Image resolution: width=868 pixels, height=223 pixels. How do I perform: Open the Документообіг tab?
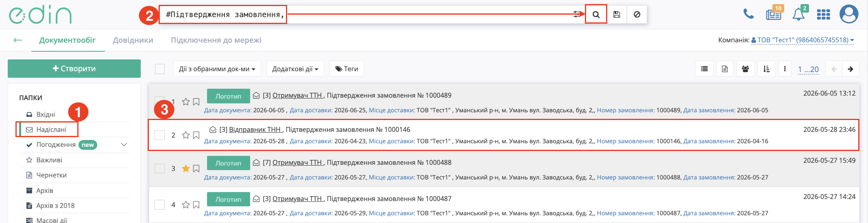68,40
